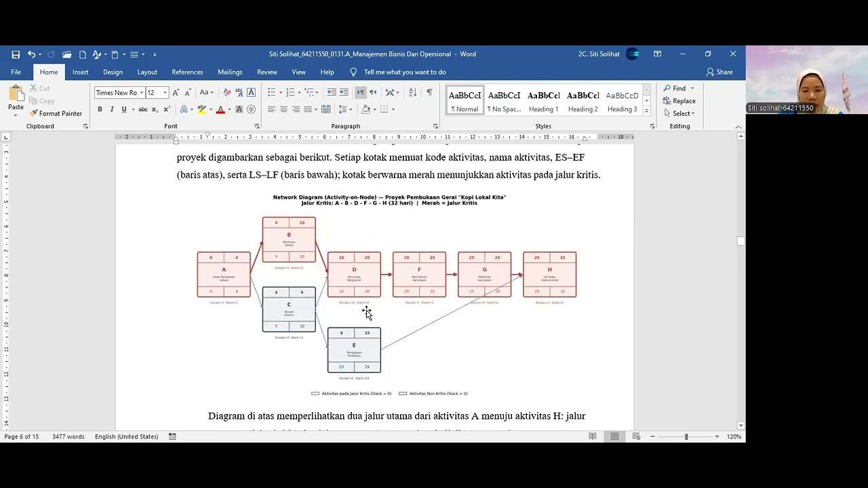This screenshot has height=488, width=868.
Task: Click the zoom slider handle
Action: click(x=686, y=436)
